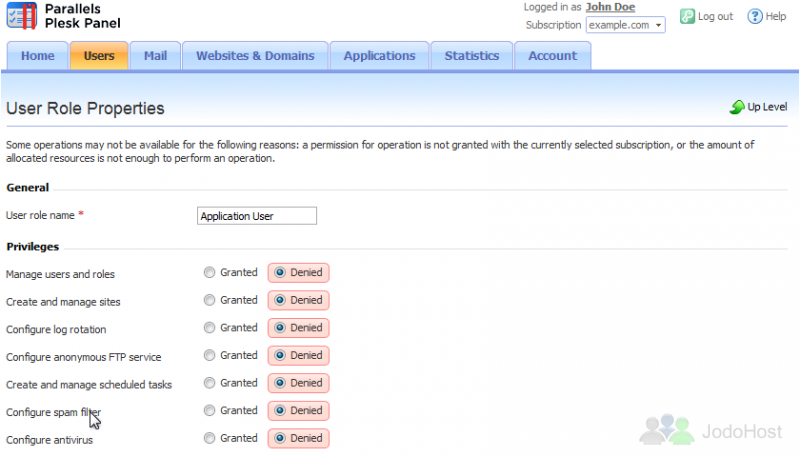
Task: Click the 'Subscription' label text
Action: point(554,25)
